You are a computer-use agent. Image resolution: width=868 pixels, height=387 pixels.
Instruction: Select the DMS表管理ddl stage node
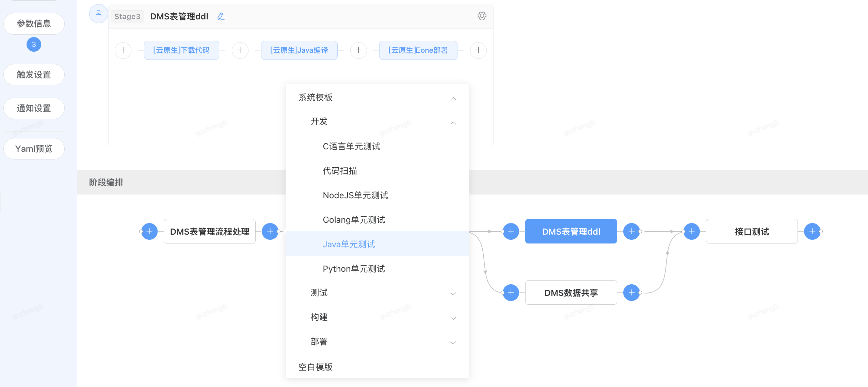(571, 232)
